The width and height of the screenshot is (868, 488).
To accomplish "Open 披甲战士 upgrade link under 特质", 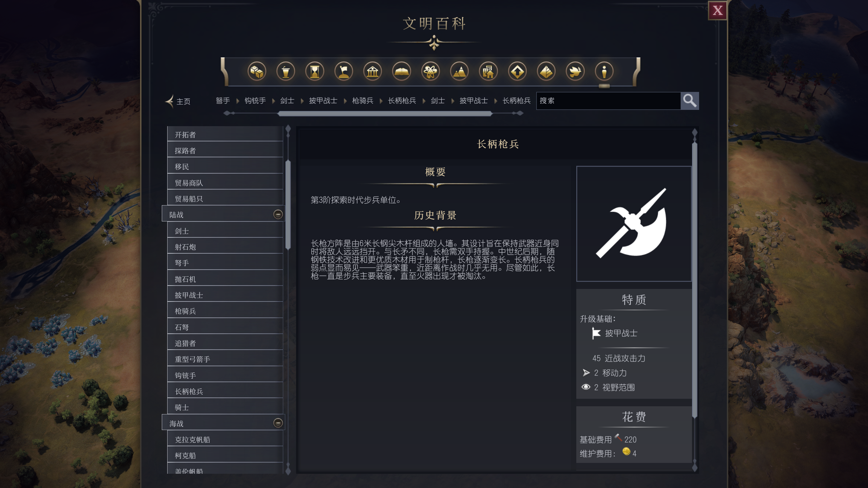I will click(x=621, y=333).
